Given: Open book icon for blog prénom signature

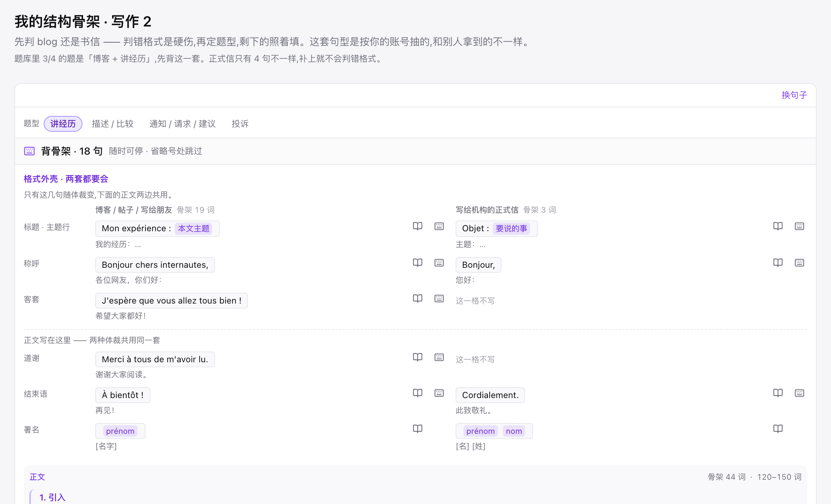Looking at the screenshot, I should 418,429.
